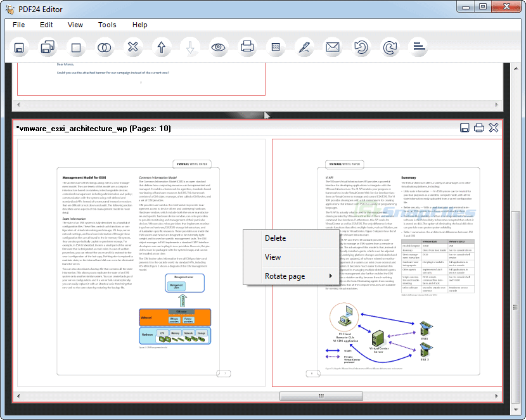Open the Help menu

(139, 25)
